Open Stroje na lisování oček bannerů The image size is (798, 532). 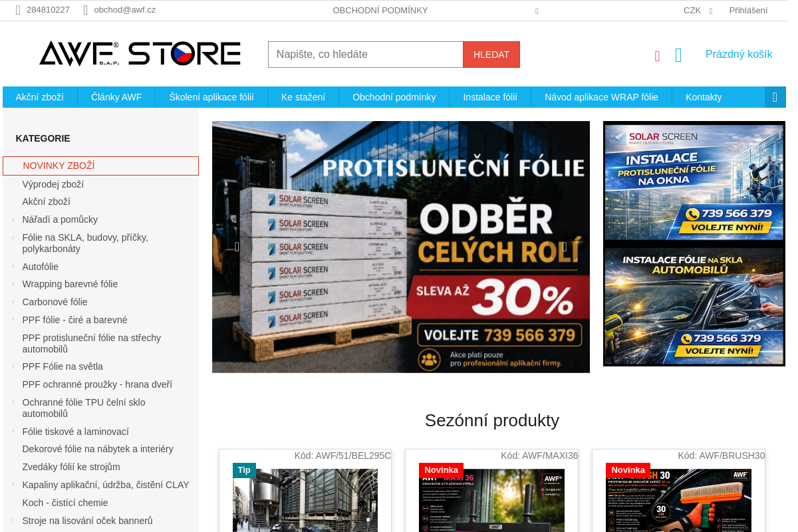click(88, 521)
